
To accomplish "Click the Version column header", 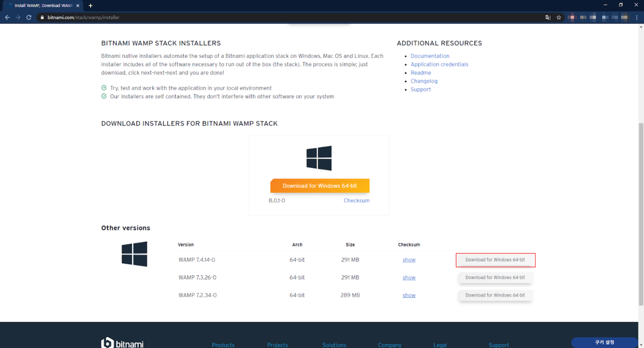I will [x=186, y=245].
